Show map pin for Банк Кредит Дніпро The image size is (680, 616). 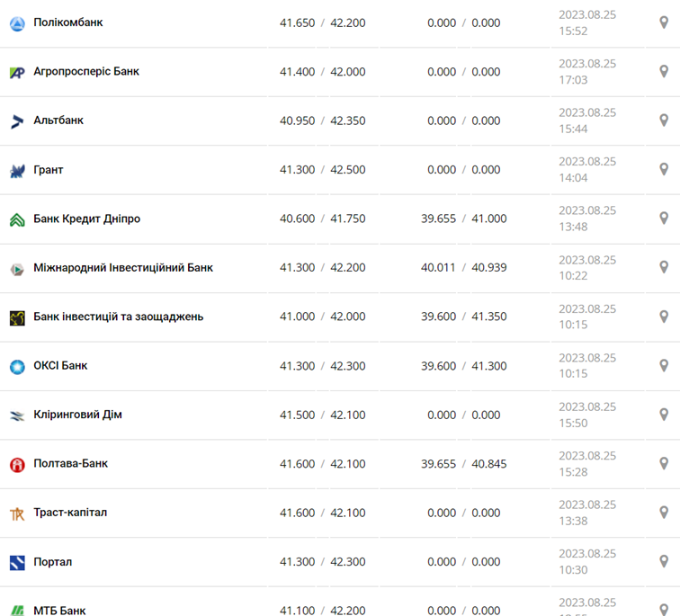[664, 219]
